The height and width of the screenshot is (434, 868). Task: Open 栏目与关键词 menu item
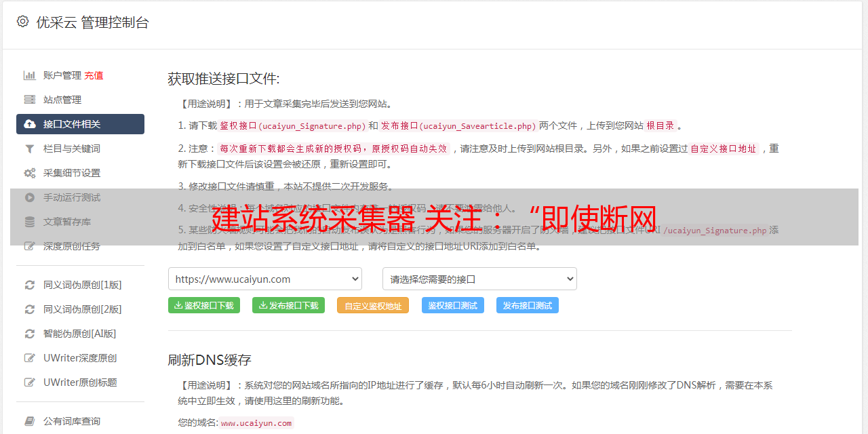pyautogui.click(x=80, y=149)
